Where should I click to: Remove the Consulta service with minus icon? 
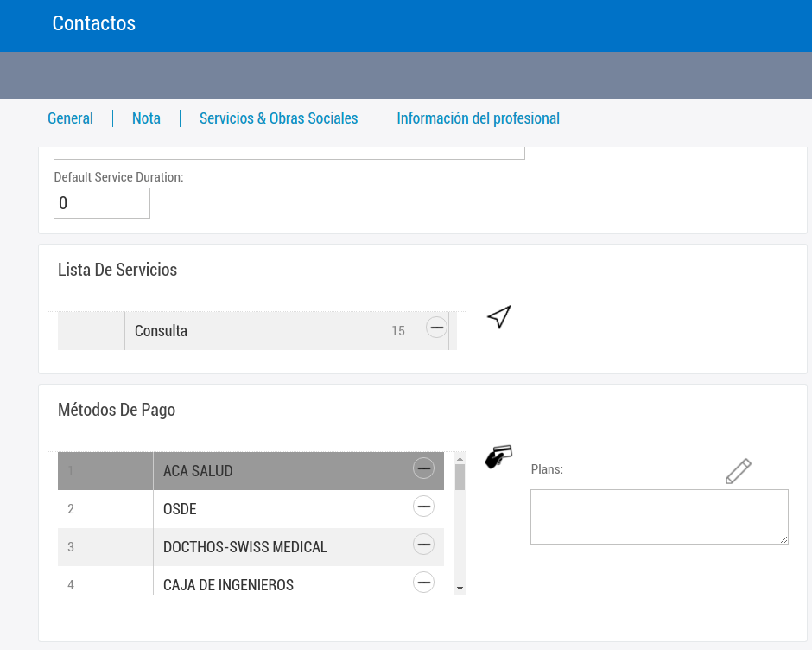coord(437,328)
